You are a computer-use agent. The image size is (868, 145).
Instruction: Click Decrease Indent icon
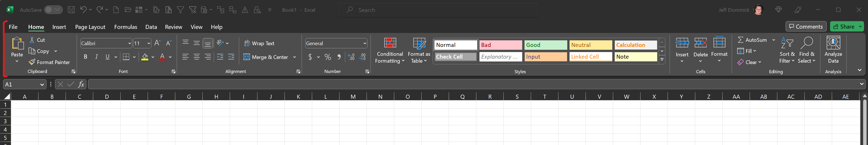pos(220,57)
